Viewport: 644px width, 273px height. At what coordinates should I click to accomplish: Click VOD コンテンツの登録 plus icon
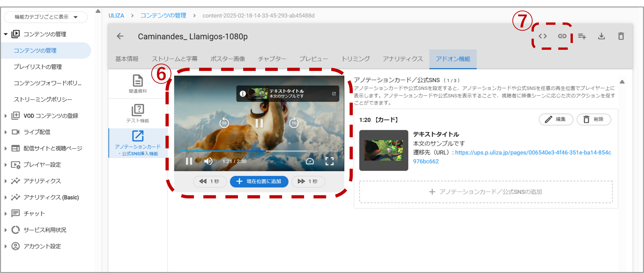pyautogui.click(x=16, y=115)
